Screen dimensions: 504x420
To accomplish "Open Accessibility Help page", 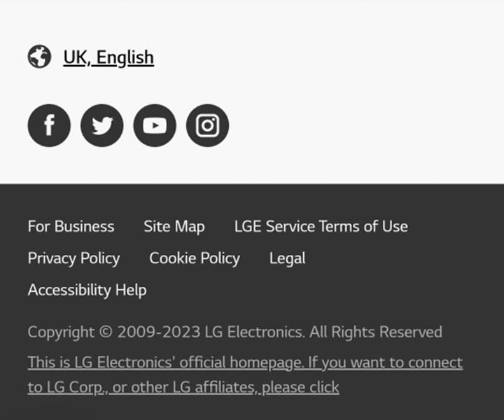I will pyautogui.click(x=87, y=290).
